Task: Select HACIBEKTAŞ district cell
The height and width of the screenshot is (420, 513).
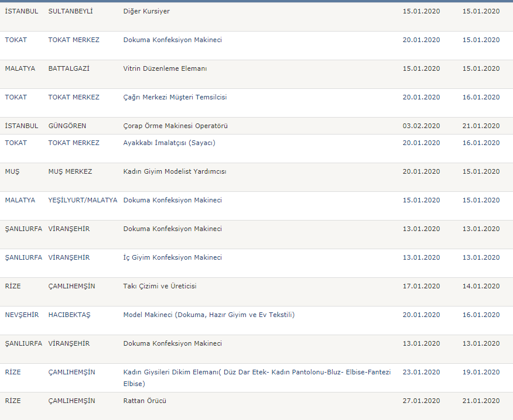Action: point(69,315)
